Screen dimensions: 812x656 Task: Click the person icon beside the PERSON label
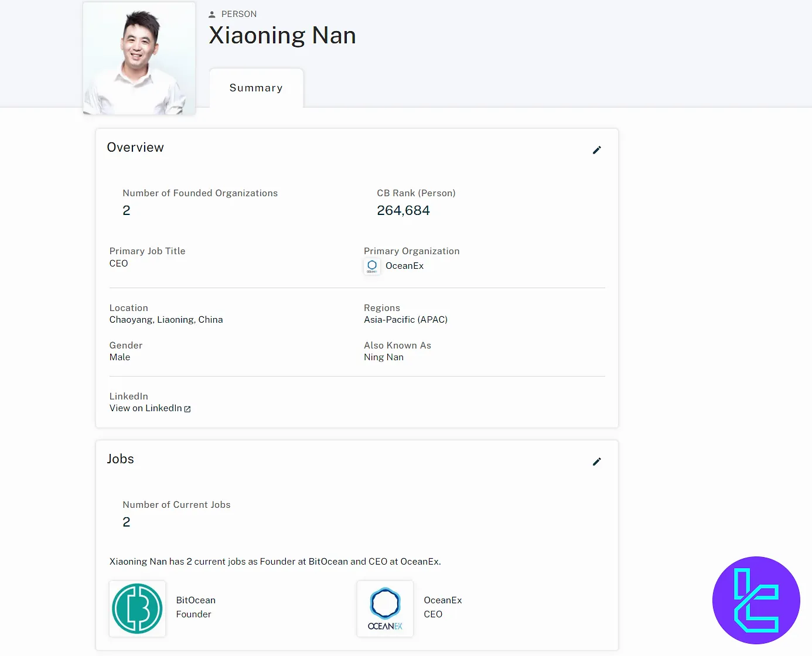pyautogui.click(x=212, y=15)
